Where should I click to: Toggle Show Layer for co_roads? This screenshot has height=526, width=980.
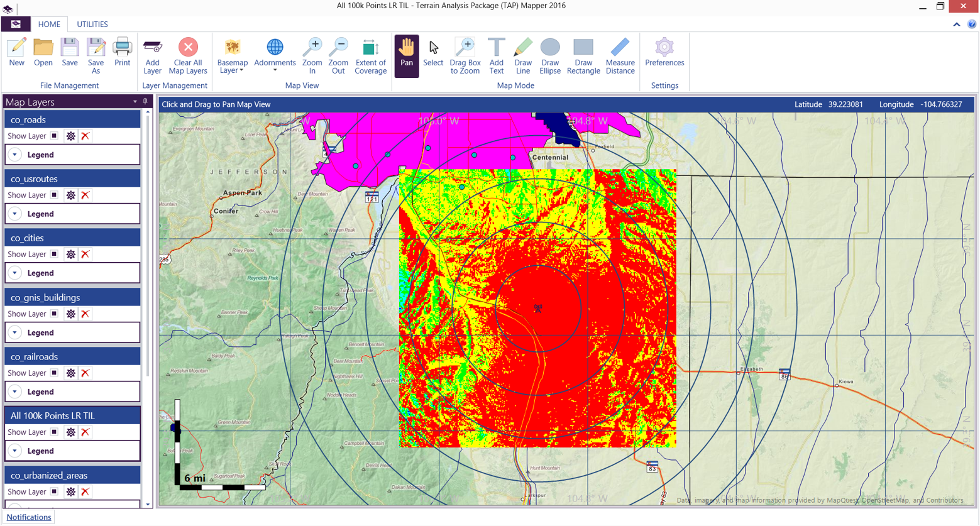tap(55, 136)
